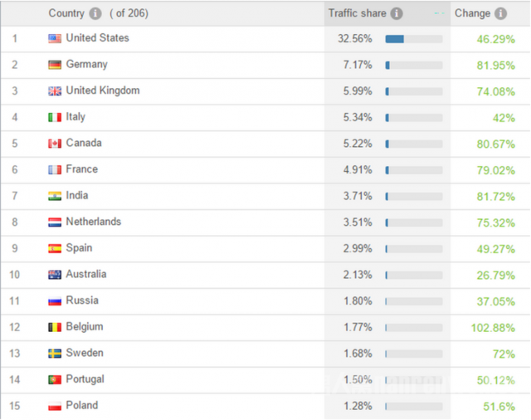Click the Portugal flag icon
Image resolution: width=531 pixels, height=420 pixels.
click(x=55, y=379)
